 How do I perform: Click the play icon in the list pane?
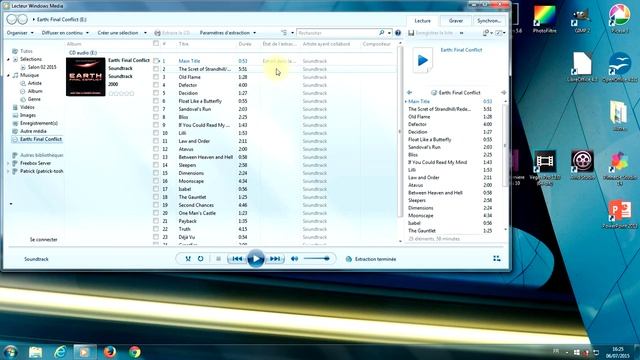point(422,60)
